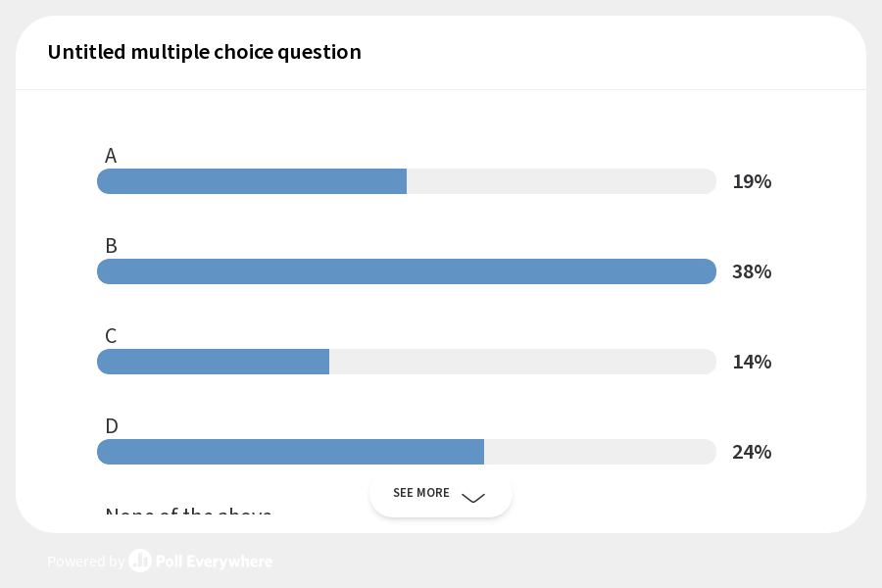This screenshot has height=588, width=882.
Task: Click the downward chevron below the results
Action: pos(473,499)
